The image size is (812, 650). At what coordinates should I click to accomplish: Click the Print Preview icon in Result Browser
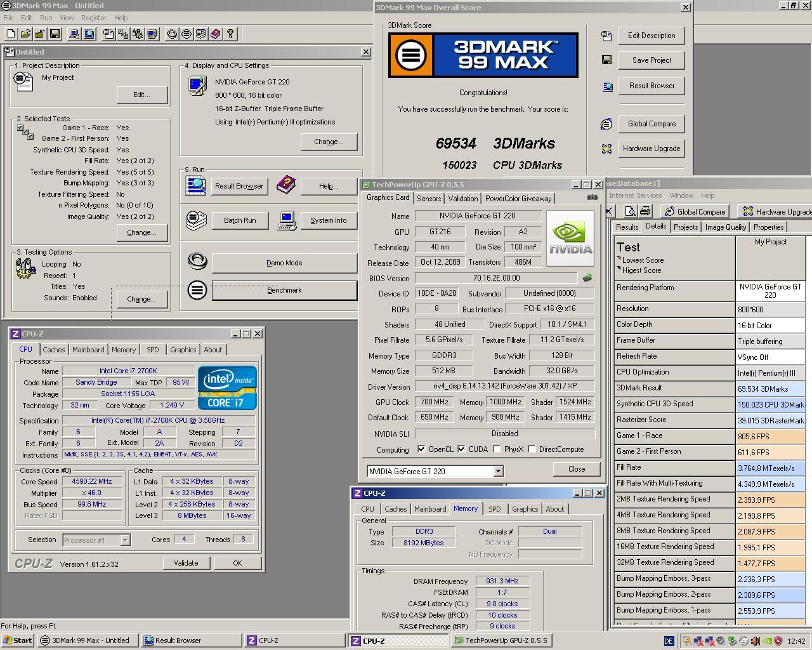[x=630, y=211]
